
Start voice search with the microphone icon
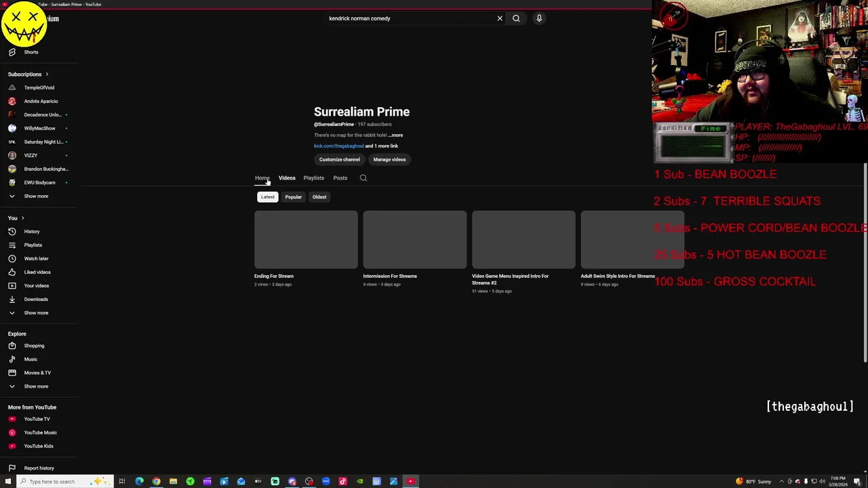pos(539,18)
